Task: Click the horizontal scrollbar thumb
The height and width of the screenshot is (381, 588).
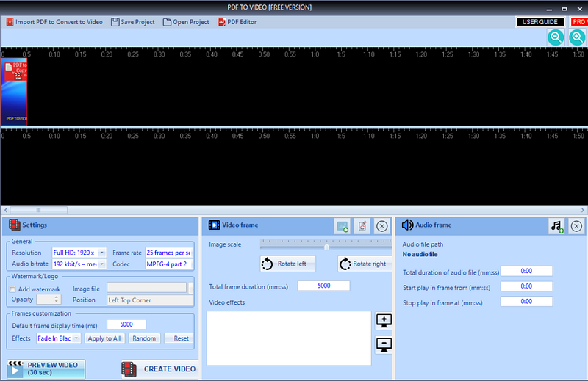Action: coord(39,210)
